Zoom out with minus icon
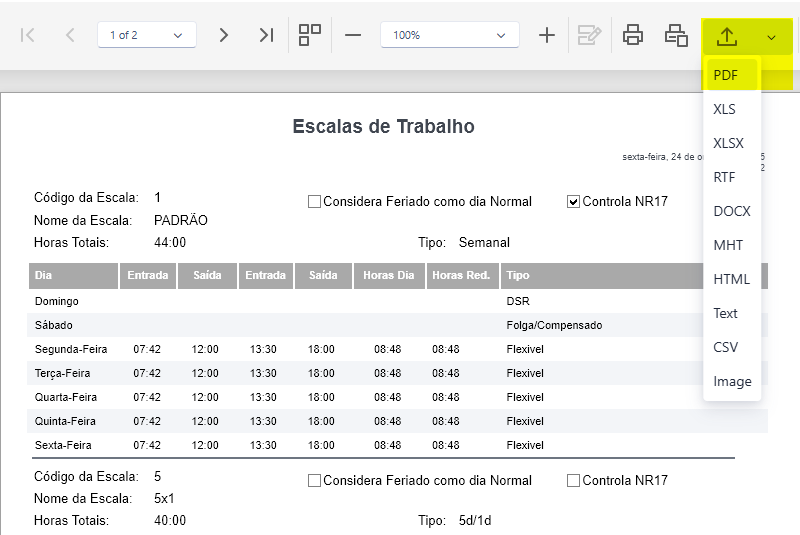Screen dimensions: 800x535 pyautogui.click(x=353, y=35)
